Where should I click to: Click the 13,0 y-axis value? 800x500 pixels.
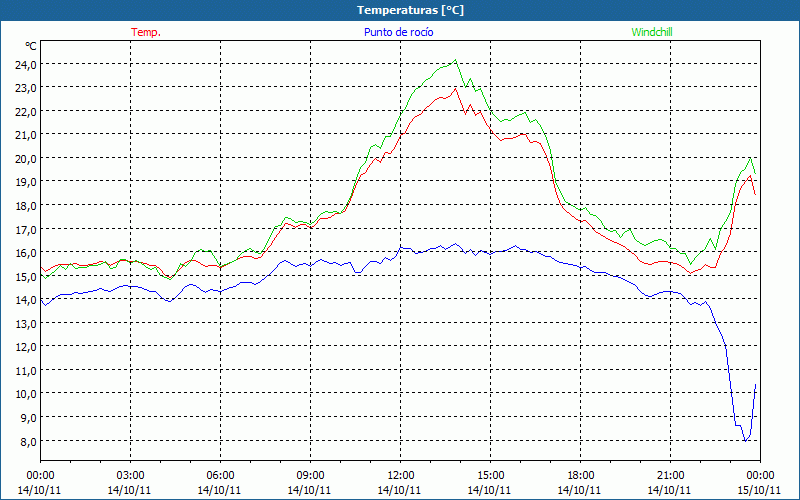pyautogui.click(x=26, y=323)
